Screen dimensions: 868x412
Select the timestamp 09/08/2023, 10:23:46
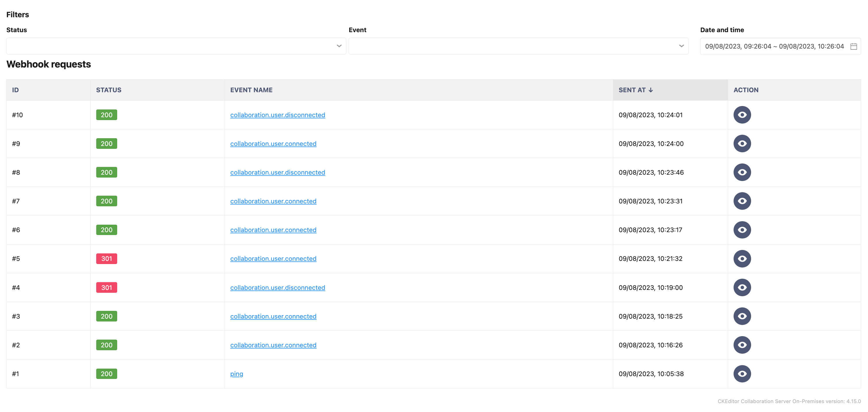pos(651,172)
